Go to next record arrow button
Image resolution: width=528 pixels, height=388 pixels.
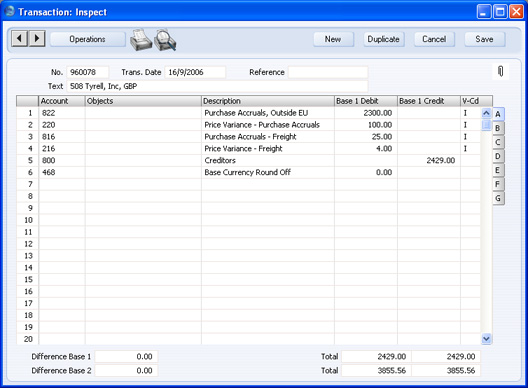(x=37, y=38)
